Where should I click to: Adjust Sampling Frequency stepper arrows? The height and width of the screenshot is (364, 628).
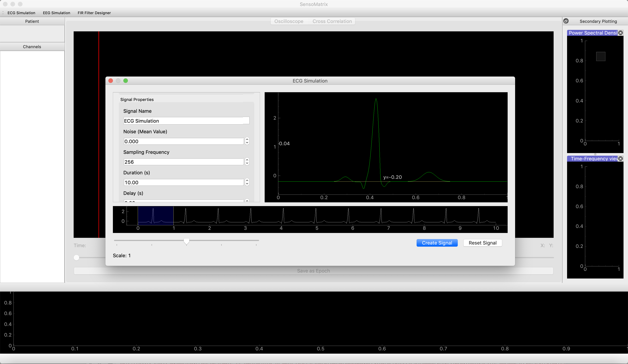pos(247,162)
